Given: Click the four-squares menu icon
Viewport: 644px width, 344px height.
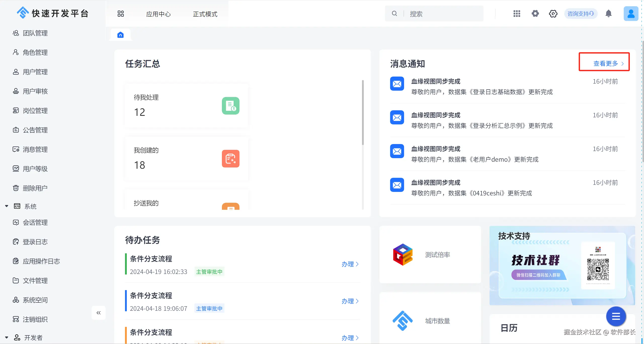Looking at the screenshot, I should click(121, 14).
